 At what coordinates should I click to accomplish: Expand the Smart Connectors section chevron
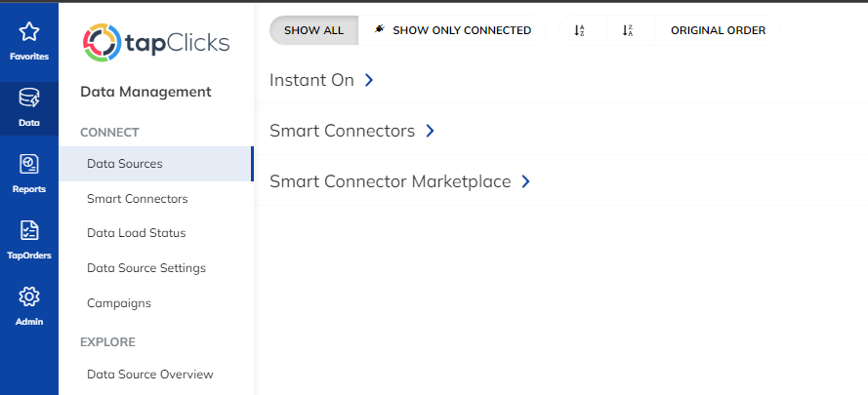[x=431, y=131]
